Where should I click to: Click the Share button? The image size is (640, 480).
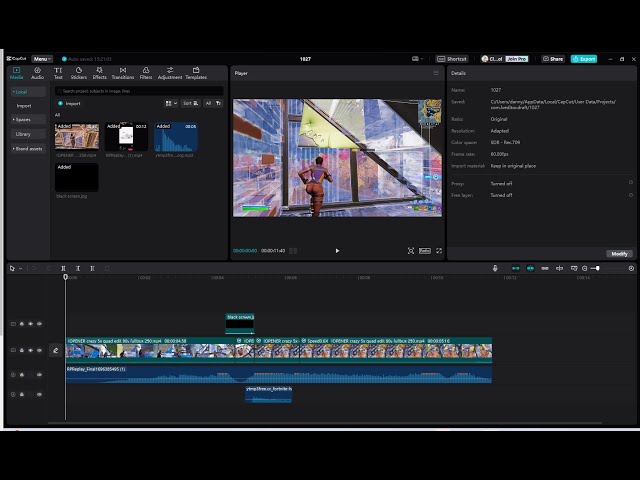coord(553,59)
